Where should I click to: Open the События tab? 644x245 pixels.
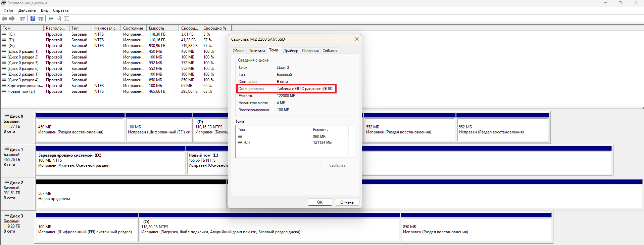pyautogui.click(x=330, y=51)
